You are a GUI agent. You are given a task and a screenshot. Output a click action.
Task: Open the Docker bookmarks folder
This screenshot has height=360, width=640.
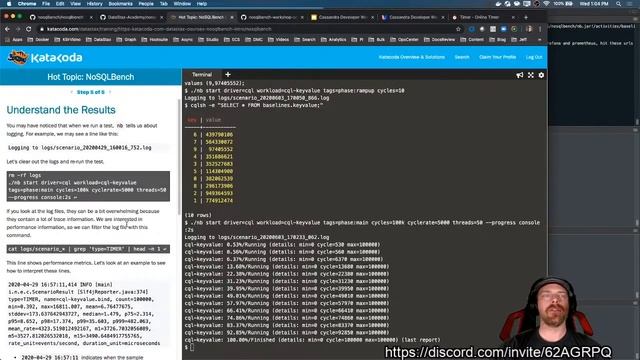click(38, 40)
